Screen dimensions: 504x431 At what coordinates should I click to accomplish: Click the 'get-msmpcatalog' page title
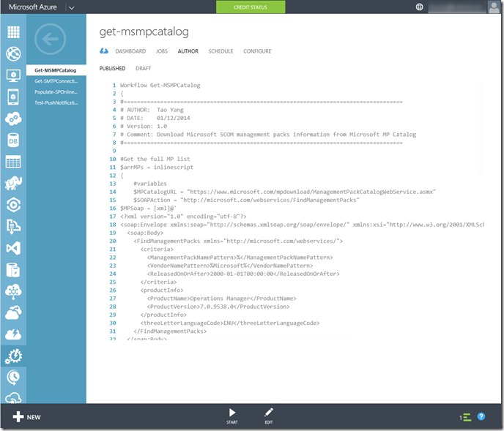pos(144,31)
